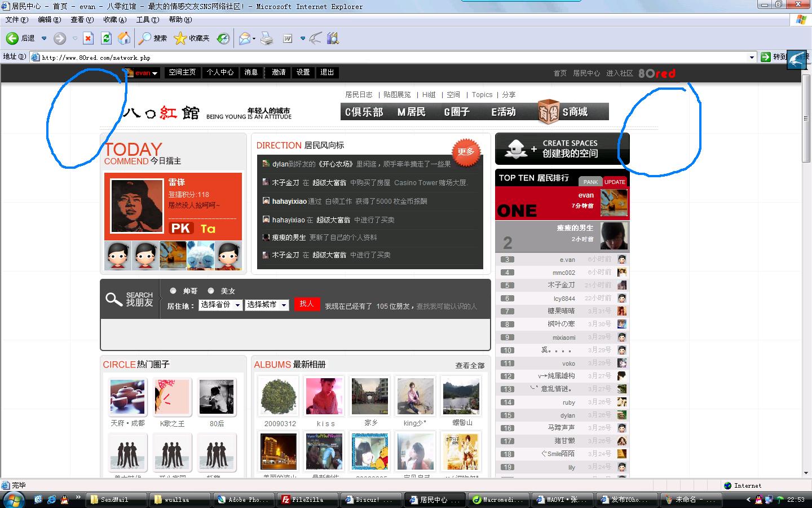812x508 pixels.
Task: Click the 更多 red circle button
Action: (466, 152)
